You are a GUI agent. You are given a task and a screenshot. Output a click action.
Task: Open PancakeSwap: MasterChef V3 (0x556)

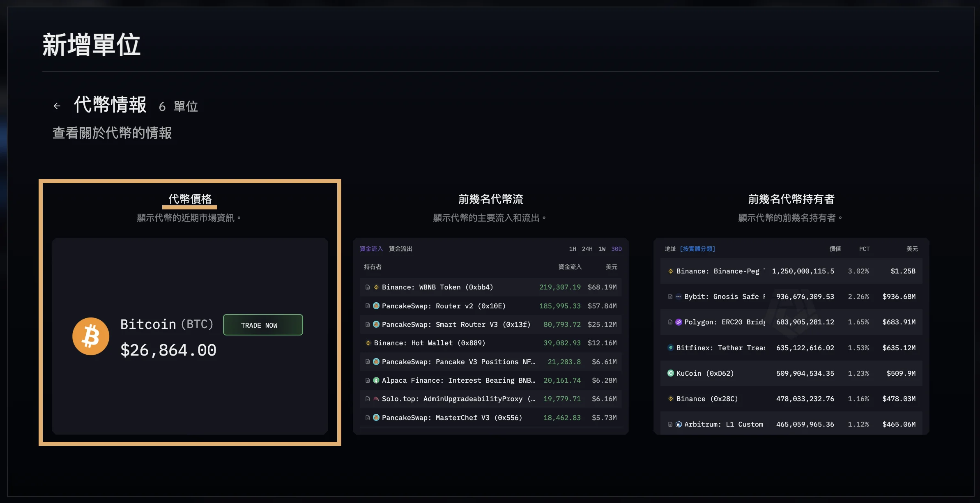click(x=452, y=418)
